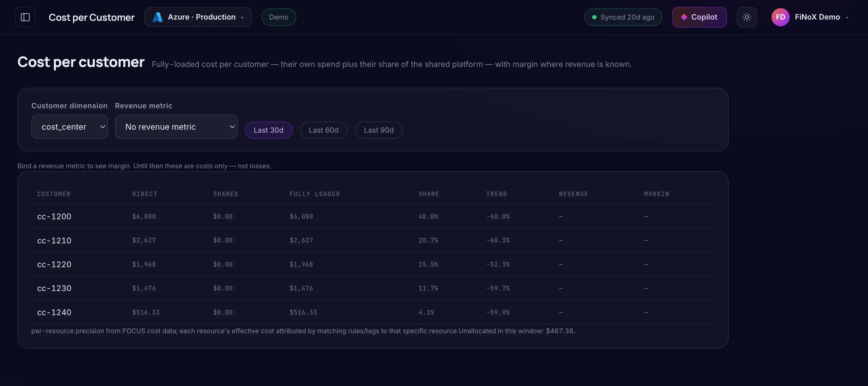
Task: Toggle the sidebar panel icon
Action: click(x=25, y=17)
